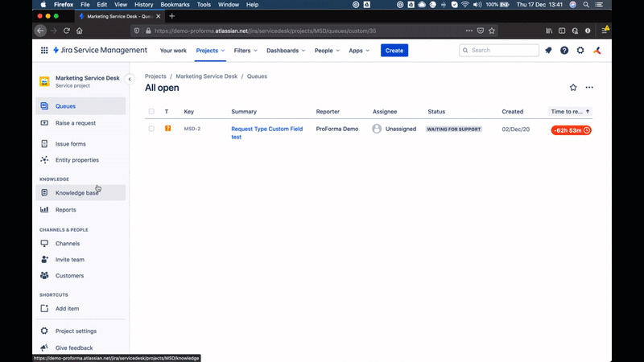Bookmark this page with the star
Screen dimensions: 644x362
tap(492, 31)
